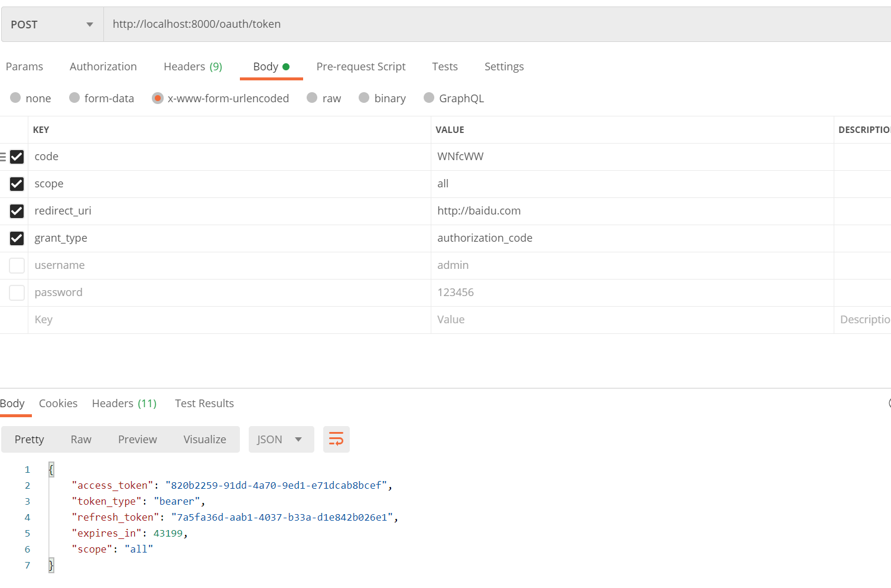The height and width of the screenshot is (588, 891).
Task: Enable the username parameter checkbox
Action: coord(17,265)
